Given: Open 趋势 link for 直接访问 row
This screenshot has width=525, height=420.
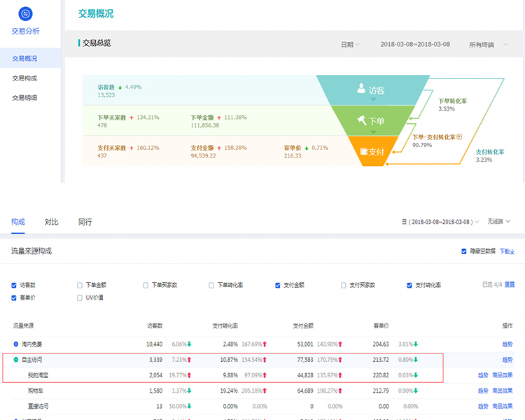Looking at the screenshot, I should (x=483, y=406).
